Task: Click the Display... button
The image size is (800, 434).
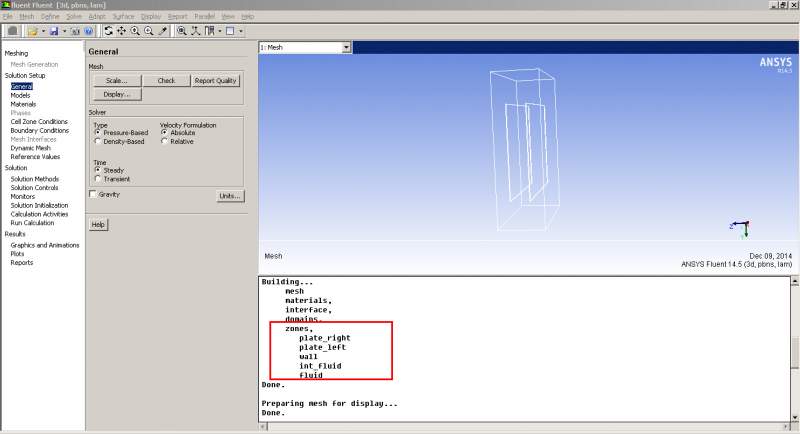Action: [117, 94]
